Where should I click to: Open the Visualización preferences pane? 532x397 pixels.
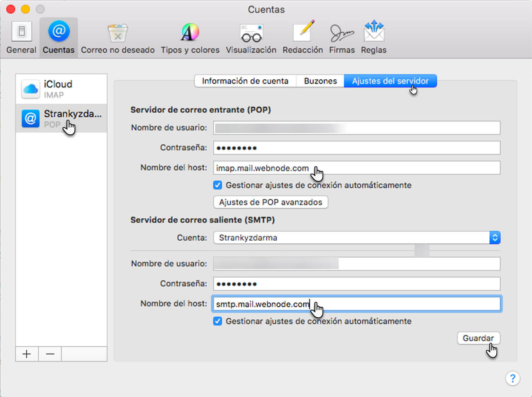tap(251, 38)
